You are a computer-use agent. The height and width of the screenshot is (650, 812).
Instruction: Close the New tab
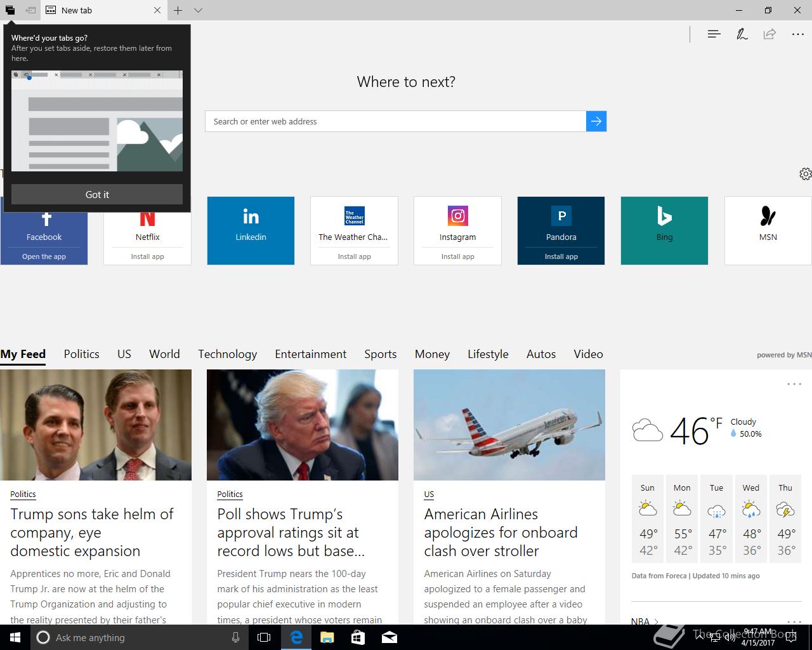[157, 10]
